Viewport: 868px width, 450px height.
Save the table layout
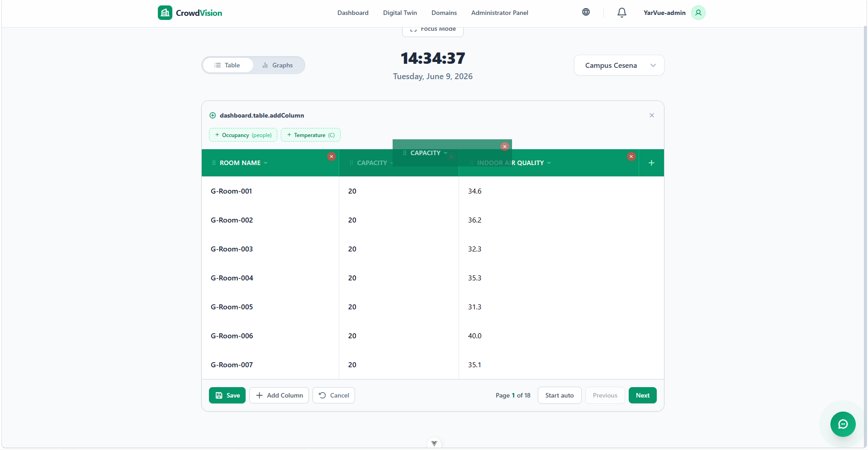227,395
